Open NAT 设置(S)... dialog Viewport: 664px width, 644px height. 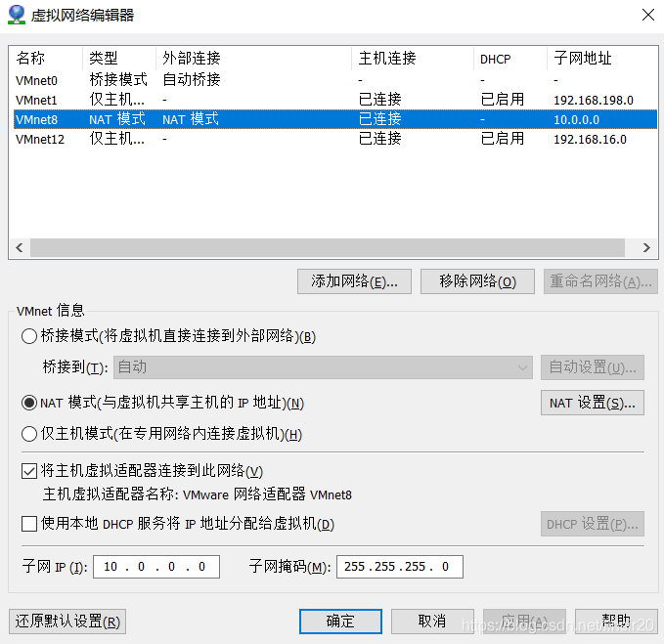coord(593,403)
